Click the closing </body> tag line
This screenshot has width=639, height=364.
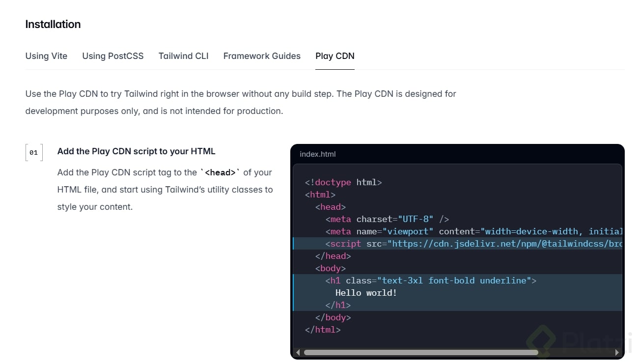coord(333,317)
